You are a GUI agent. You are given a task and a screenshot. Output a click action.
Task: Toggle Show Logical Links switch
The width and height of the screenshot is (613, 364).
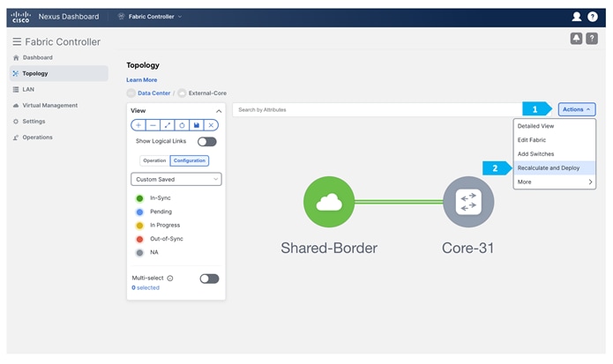(x=206, y=142)
